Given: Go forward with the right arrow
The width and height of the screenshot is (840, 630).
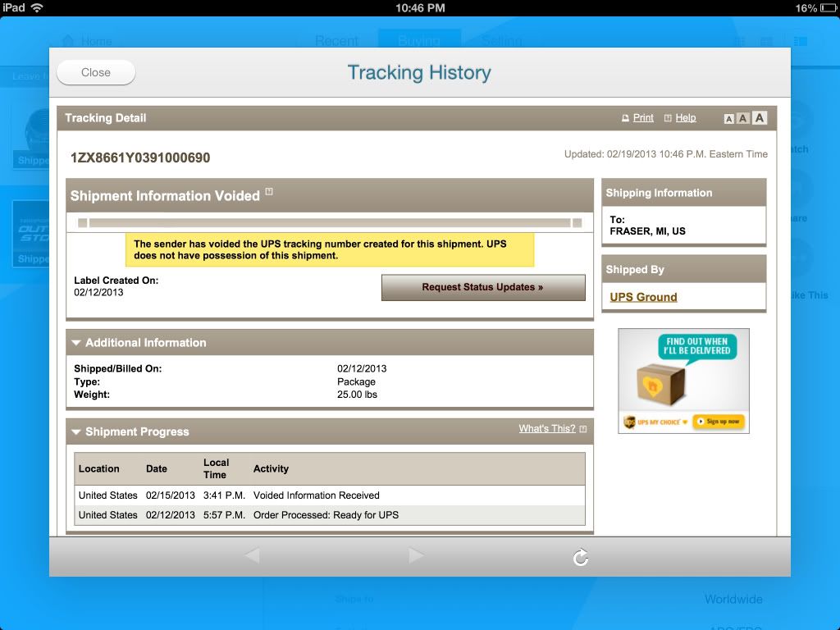Looking at the screenshot, I should pos(416,555).
